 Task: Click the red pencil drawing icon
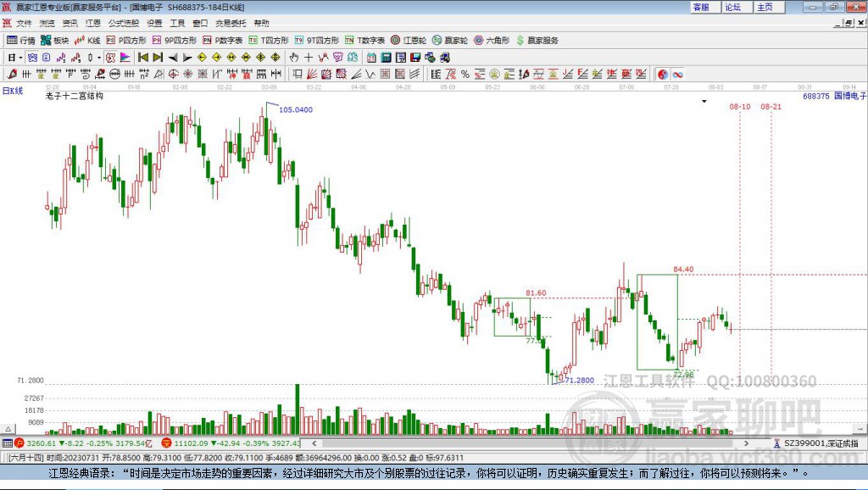[x=12, y=74]
